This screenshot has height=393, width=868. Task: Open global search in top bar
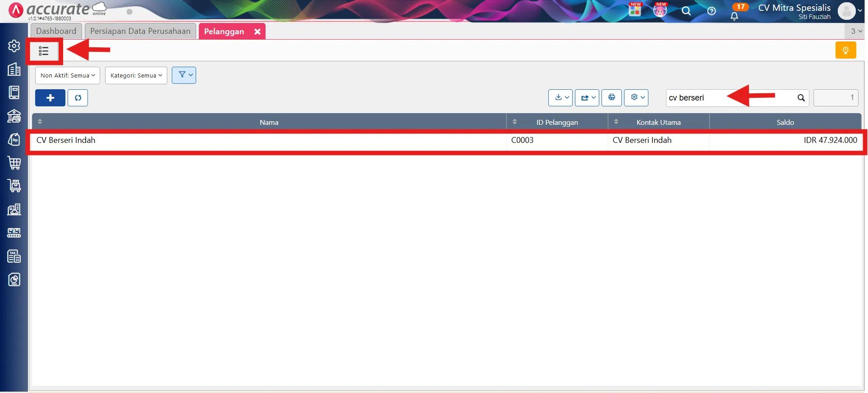coord(686,11)
